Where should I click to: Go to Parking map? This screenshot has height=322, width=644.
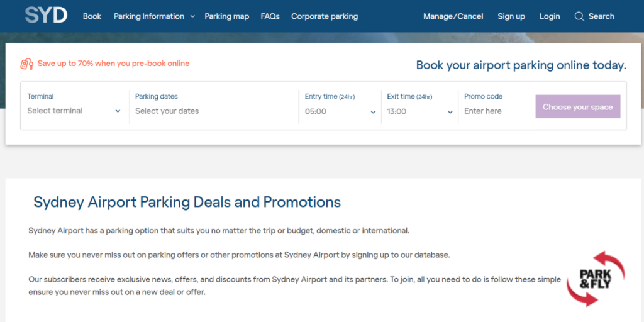tap(227, 16)
